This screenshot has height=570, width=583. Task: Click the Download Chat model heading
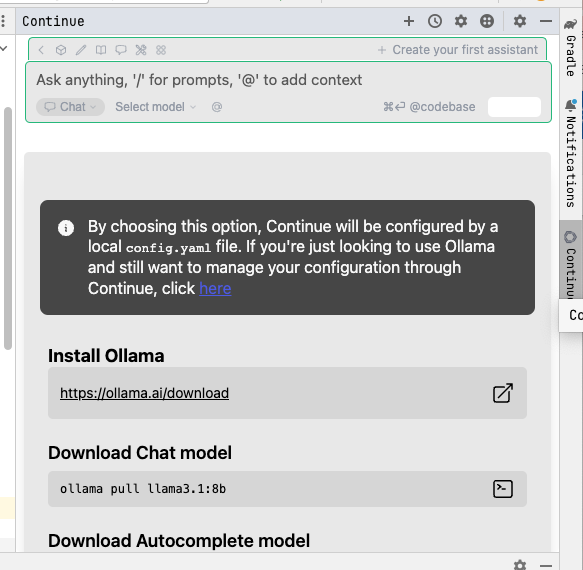[x=140, y=453]
